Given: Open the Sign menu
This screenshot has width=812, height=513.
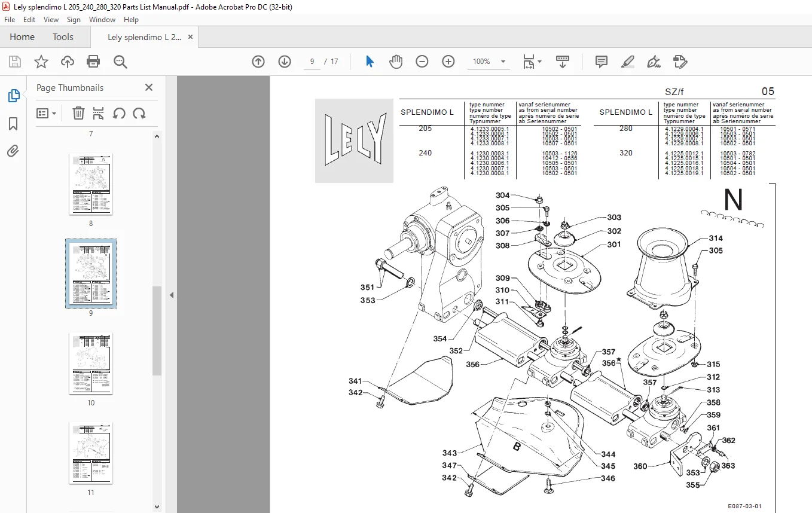Looking at the screenshot, I should pos(74,20).
